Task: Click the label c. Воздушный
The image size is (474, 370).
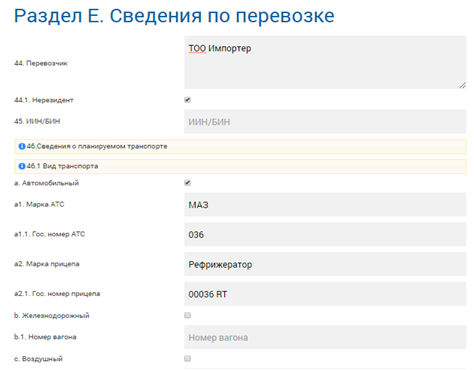Action: [38, 359]
